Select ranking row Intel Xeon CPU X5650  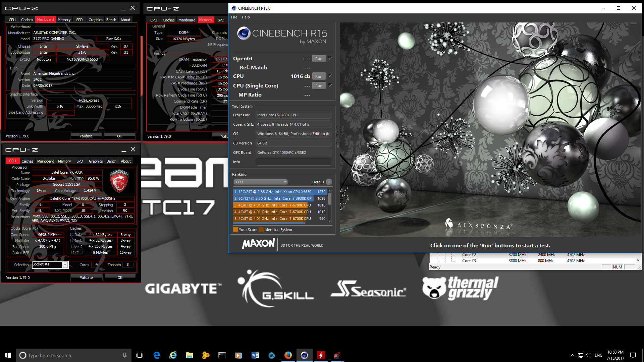(280, 192)
